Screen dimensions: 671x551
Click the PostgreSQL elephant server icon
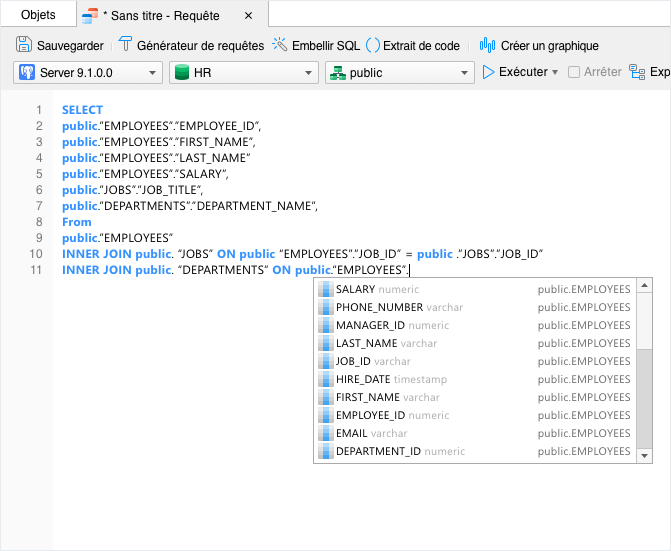point(27,72)
